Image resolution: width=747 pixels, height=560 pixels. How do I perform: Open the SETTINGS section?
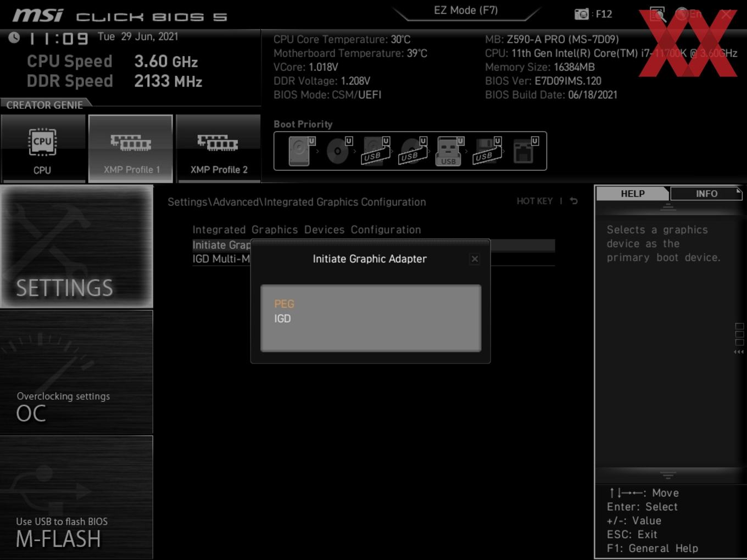(76, 247)
